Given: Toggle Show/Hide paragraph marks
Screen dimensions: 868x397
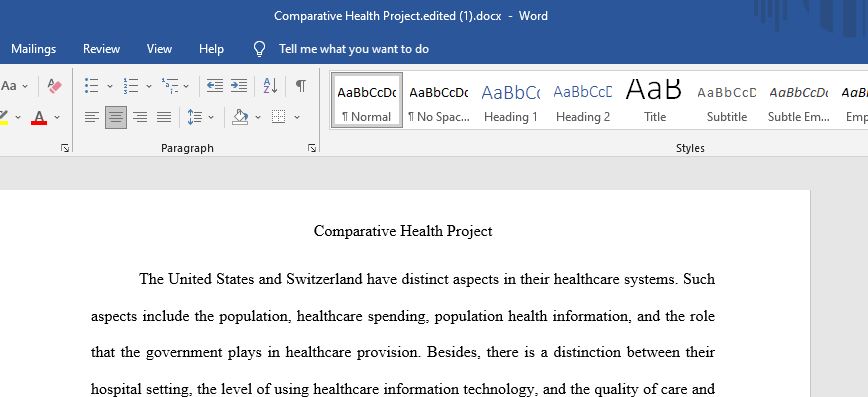Looking at the screenshot, I should tap(301, 86).
